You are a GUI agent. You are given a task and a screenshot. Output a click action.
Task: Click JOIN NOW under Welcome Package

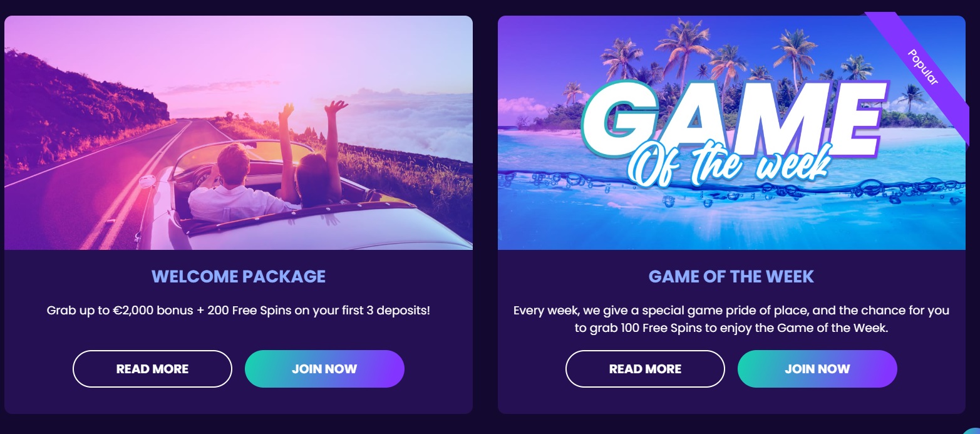click(x=324, y=369)
